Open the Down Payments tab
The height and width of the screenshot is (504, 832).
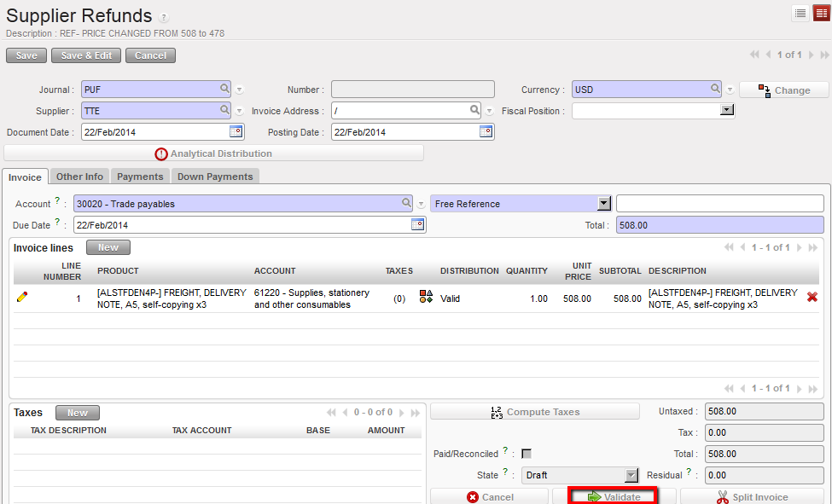pyautogui.click(x=215, y=177)
